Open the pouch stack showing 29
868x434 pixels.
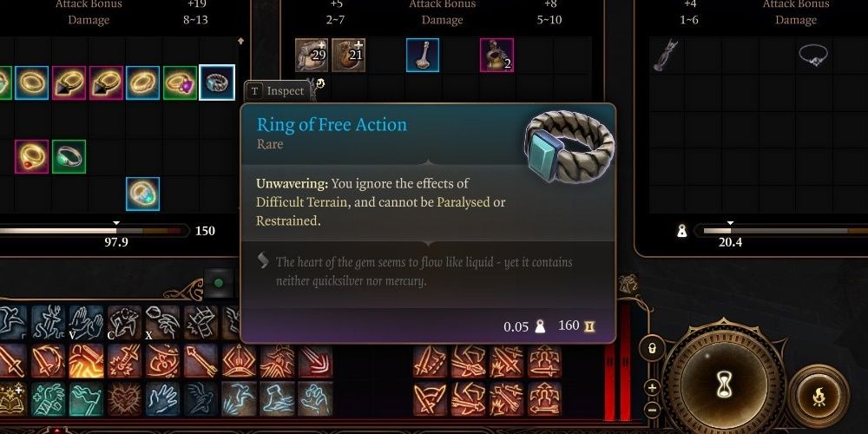pyautogui.click(x=312, y=55)
